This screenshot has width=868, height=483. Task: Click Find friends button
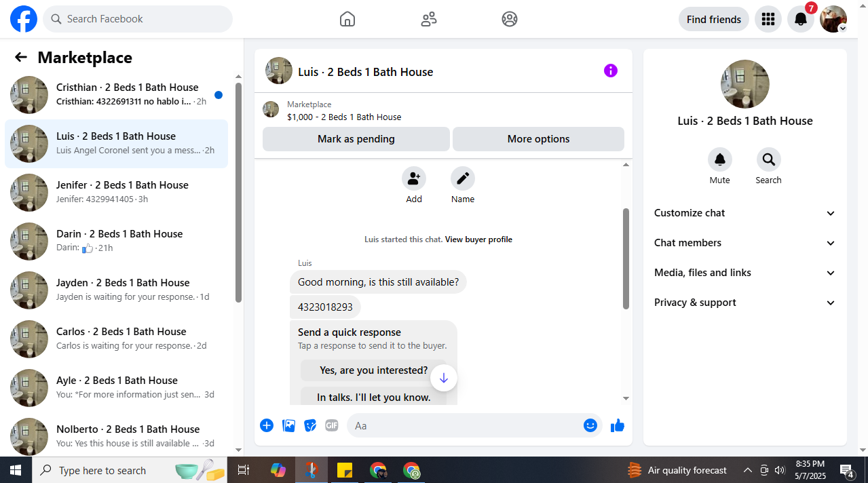[714, 19]
